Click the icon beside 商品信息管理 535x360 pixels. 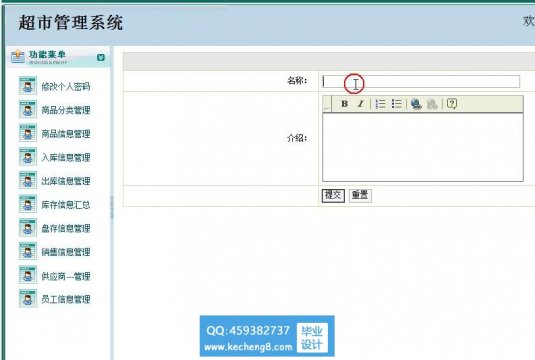click(28, 133)
